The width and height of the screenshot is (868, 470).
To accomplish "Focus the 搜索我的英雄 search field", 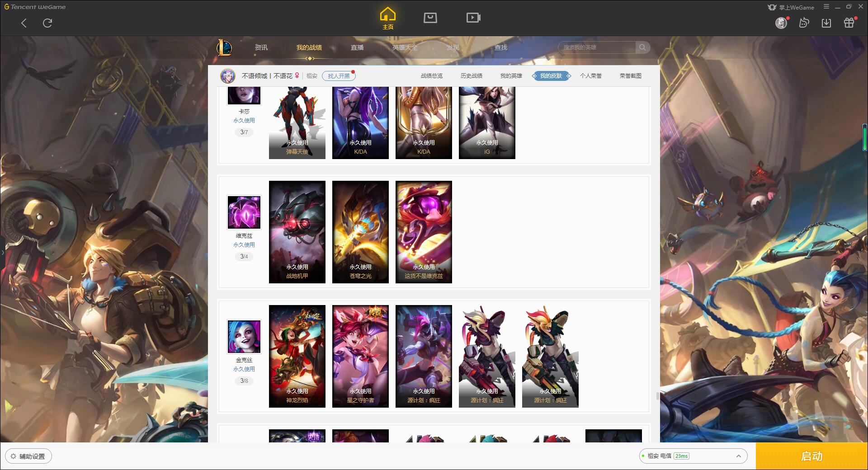I will (x=597, y=47).
